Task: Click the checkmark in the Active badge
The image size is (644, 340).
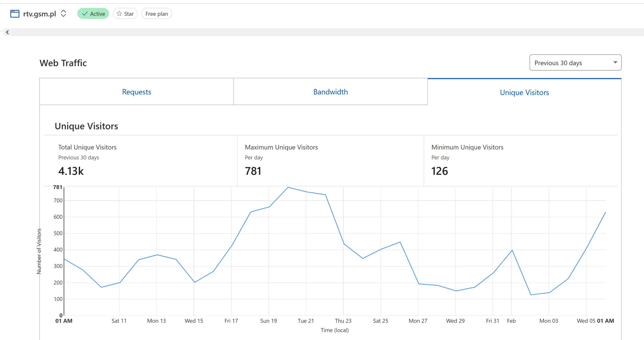Action: tap(85, 14)
